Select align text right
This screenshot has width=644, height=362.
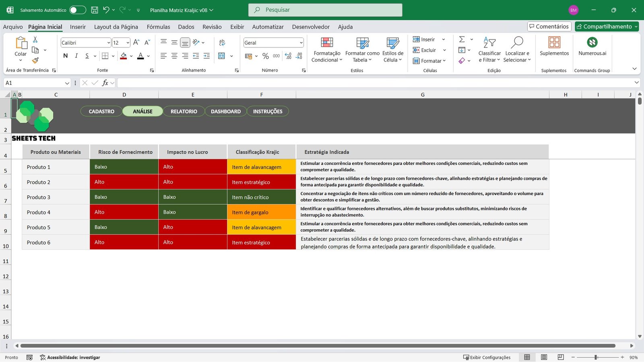pyautogui.click(x=185, y=56)
